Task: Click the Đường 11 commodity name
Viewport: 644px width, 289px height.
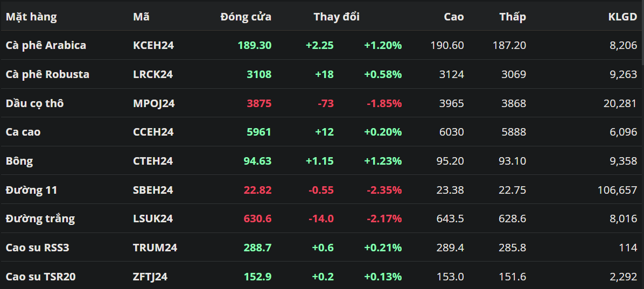Action: pyautogui.click(x=31, y=190)
